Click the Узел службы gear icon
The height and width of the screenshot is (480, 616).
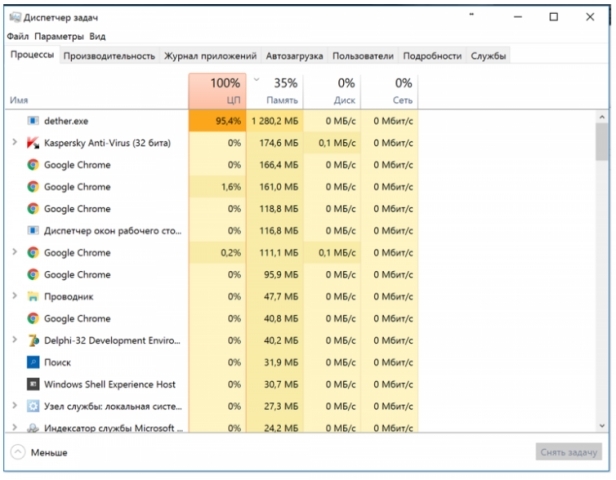(x=33, y=406)
